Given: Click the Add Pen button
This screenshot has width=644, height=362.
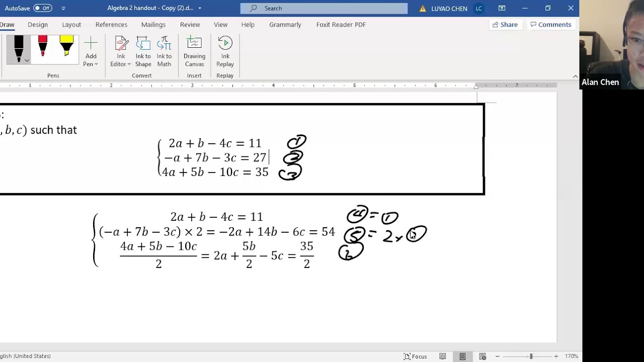Looking at the screenshot, I should (x=91, y=51).
